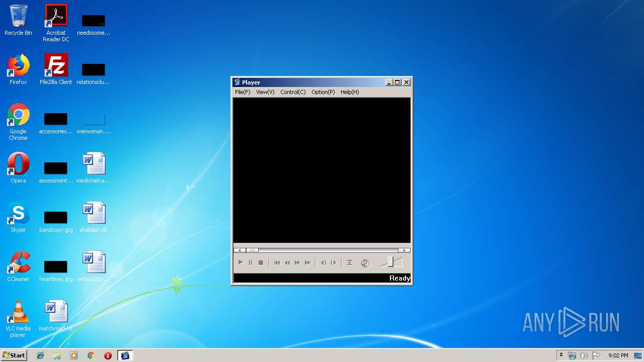
Task: Click the Fast Forward button in Player
Action: (x=297, y=262)
